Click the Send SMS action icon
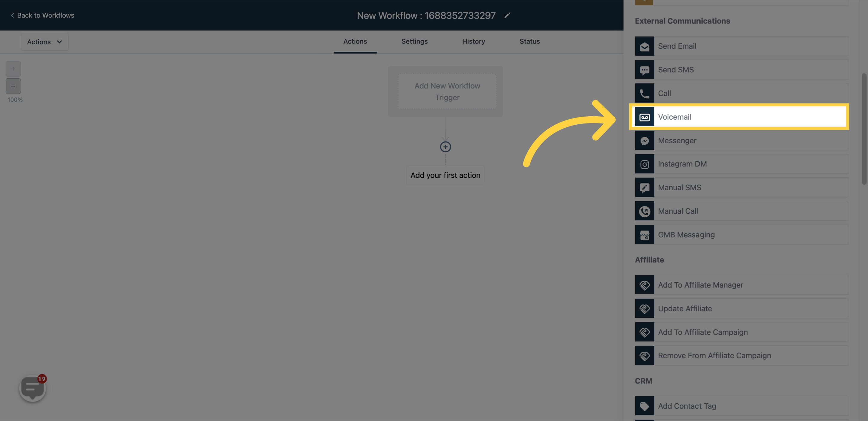868x421 pixels. click(x=645, y=69)
